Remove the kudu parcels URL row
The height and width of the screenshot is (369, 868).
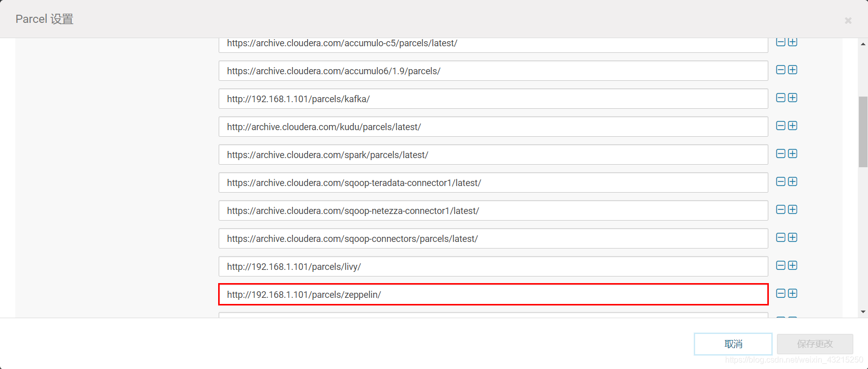click(781, 126)
